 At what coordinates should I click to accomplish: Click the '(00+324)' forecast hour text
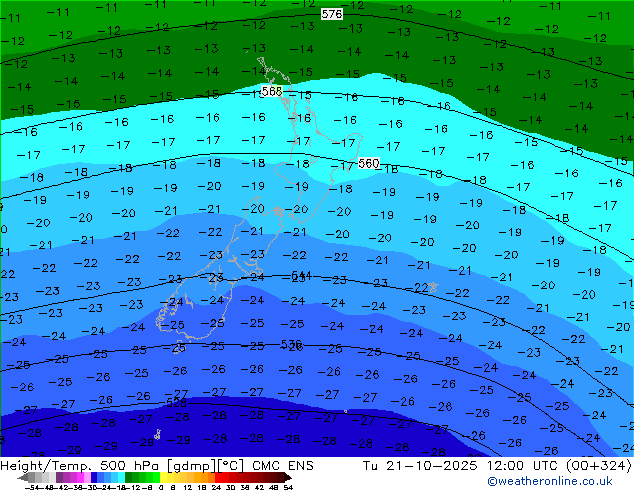(598, 466)
